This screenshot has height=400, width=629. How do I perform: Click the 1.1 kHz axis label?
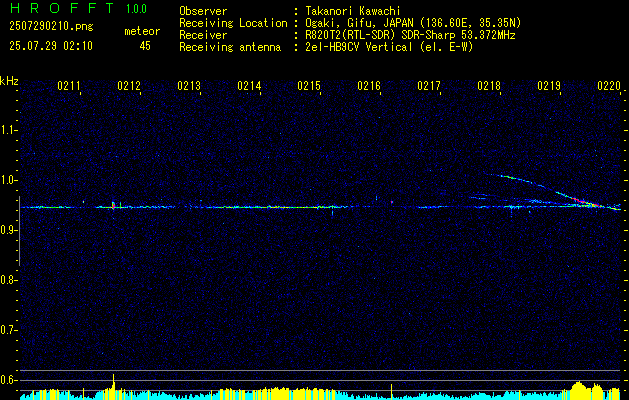tap(9, 130)
